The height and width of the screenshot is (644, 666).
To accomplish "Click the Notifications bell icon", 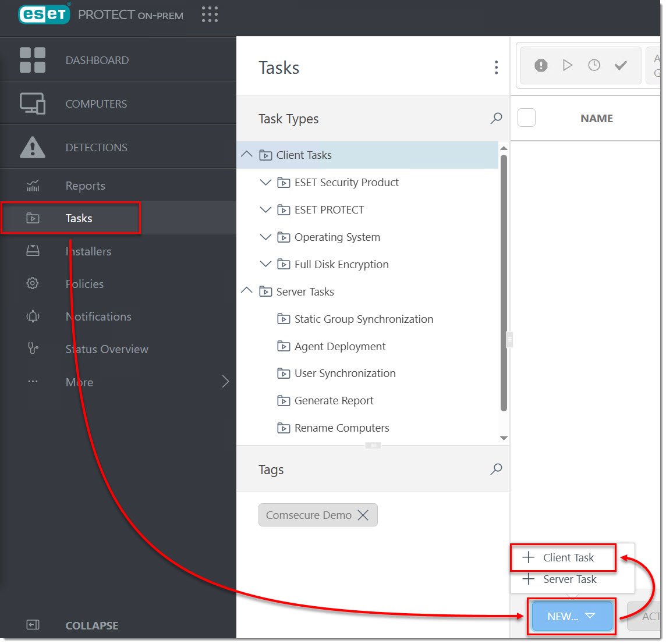I will pos(33,316).
